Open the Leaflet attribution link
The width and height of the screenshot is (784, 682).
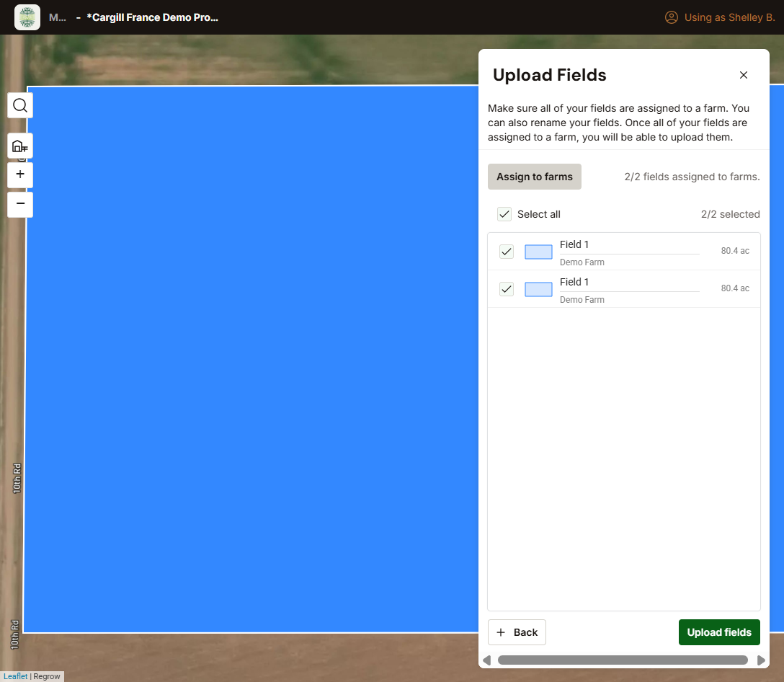point(16,676)
